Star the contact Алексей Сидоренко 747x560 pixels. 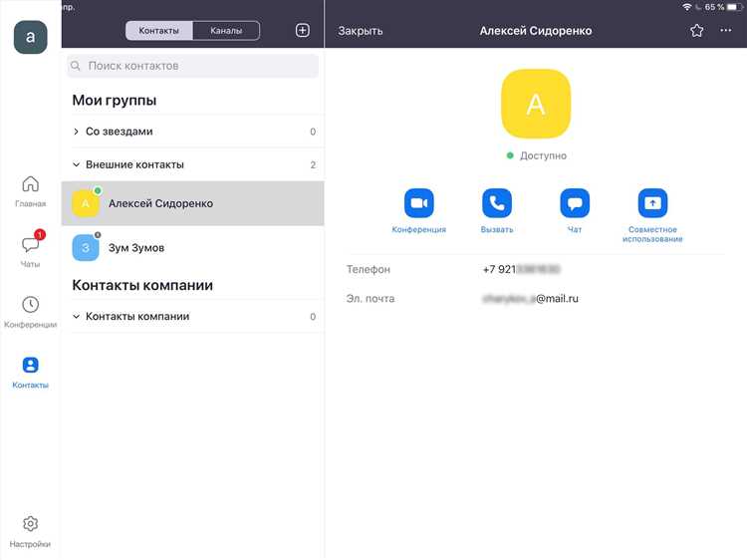click(696, 31)
